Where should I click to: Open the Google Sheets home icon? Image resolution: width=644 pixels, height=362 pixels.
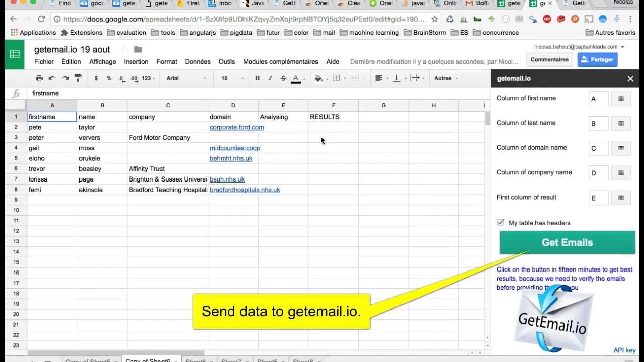point(15,55)
